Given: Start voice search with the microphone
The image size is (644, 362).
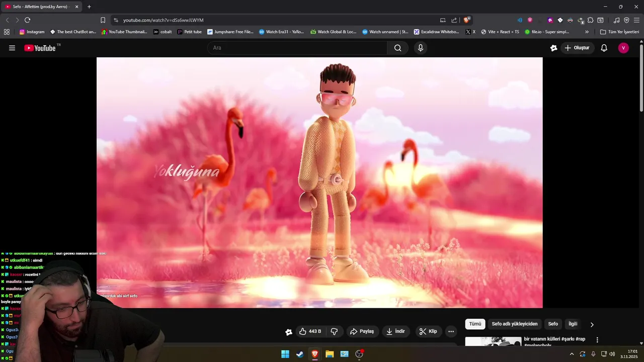Looking at the screenshot, I should (x=421, y=48).
